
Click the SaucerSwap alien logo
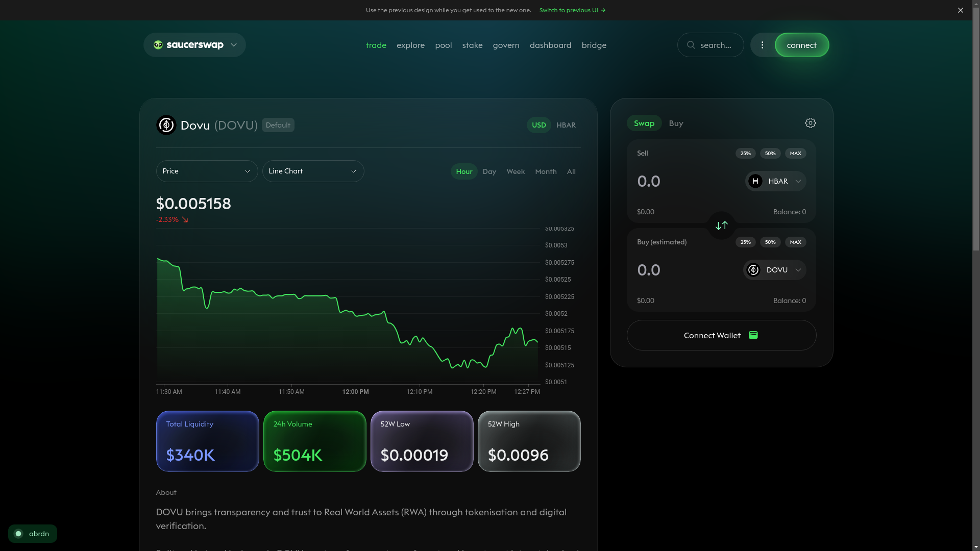(158, 45)
